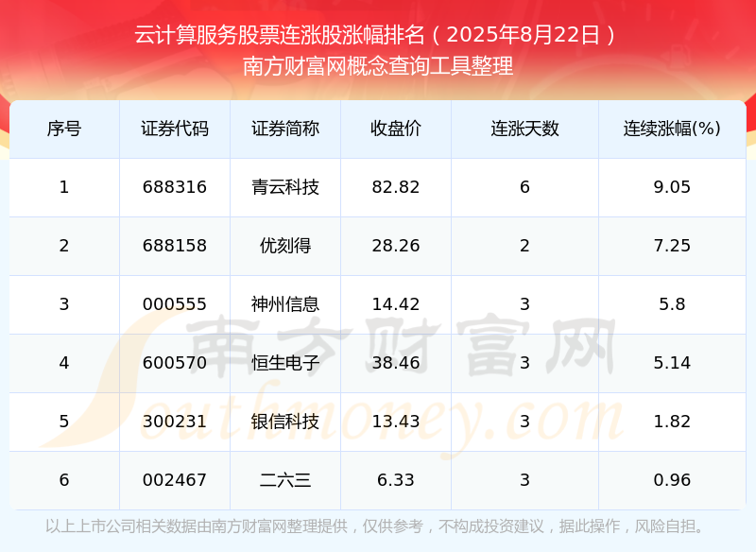This screenshot has height=552, width=756.
Task: Click the disclaimer text at the bottom
Action: [x=377, y=526]
